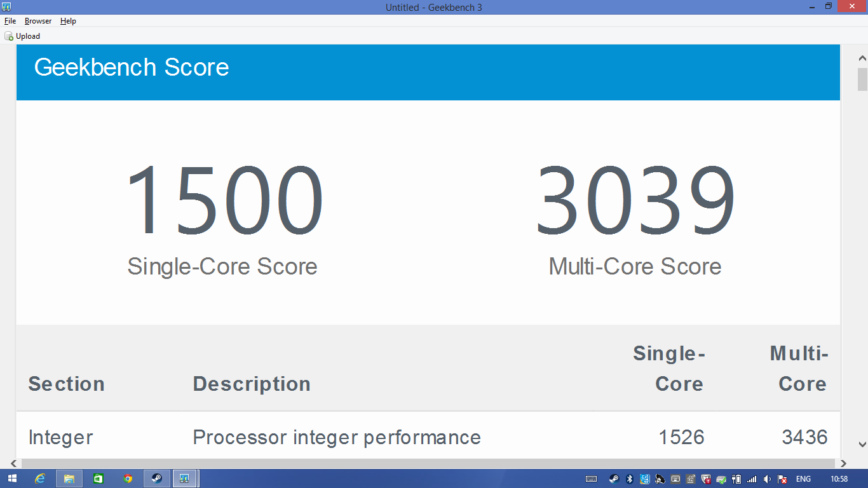868x488 pixels.
Task: Open the File menu
Action: (10, 21)
